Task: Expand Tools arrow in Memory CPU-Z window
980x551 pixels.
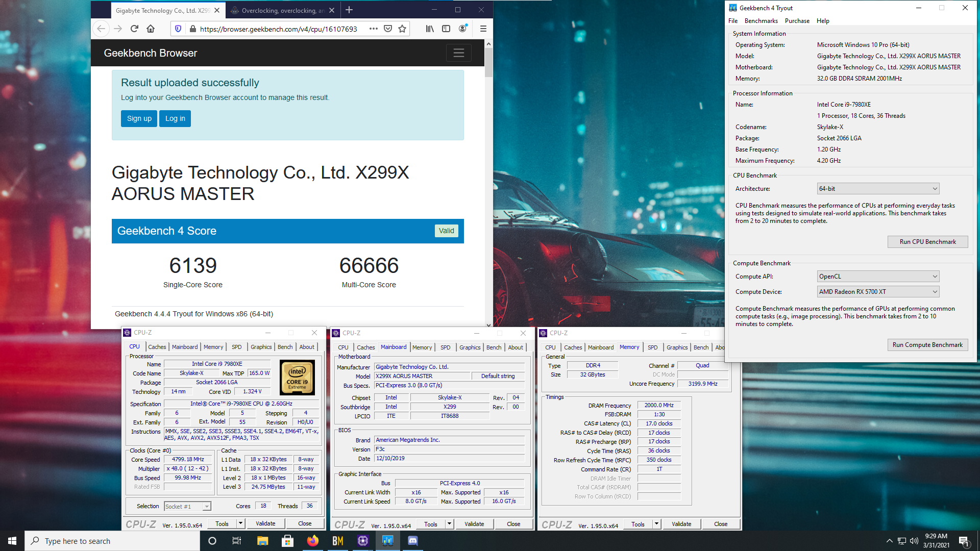Action: pyautogui.click(x=657, y=524)
